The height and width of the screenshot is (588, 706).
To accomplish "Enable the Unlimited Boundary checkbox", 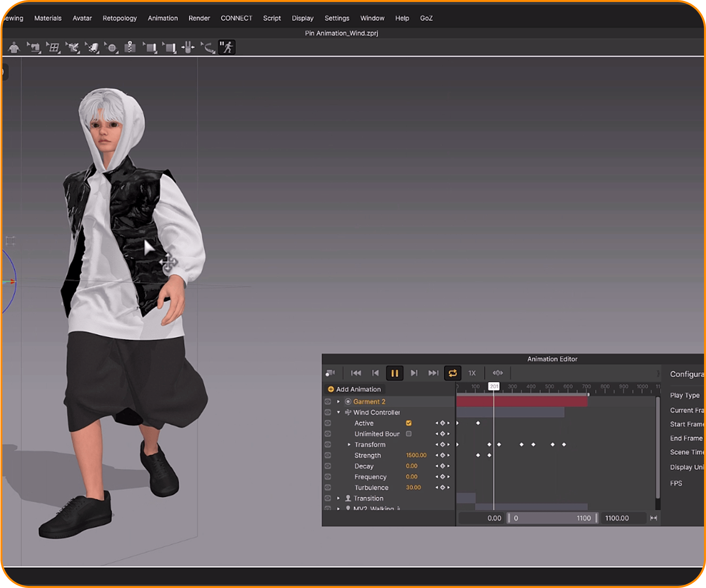I will pyautogui.click(x=408, y=434).
